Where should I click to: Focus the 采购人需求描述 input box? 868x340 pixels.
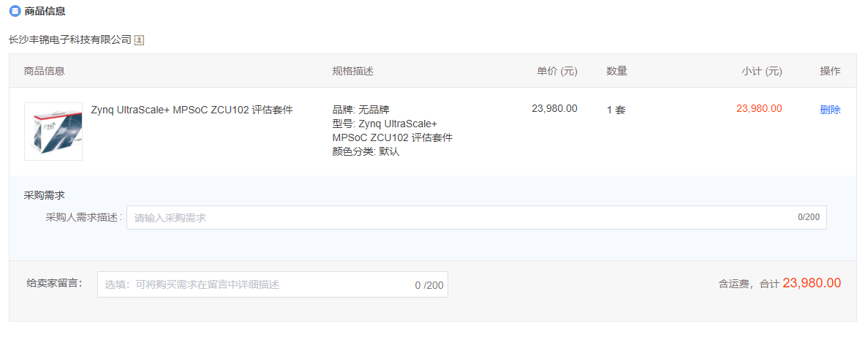pyautogui.click(x=477, y=218)
